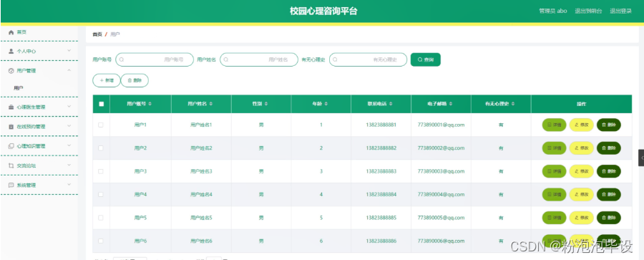Click email 773890002@qq.com
The width and height of the screenshot is (644, 260).
tap(441, 148)
